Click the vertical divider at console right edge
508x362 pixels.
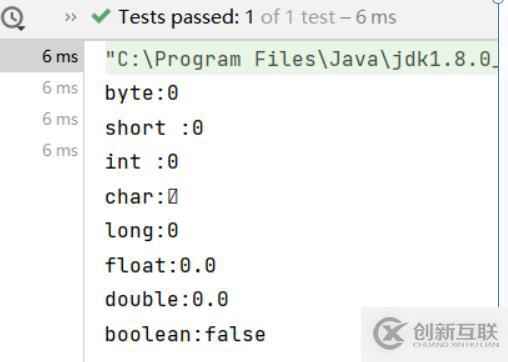click(x=499, y=155)
